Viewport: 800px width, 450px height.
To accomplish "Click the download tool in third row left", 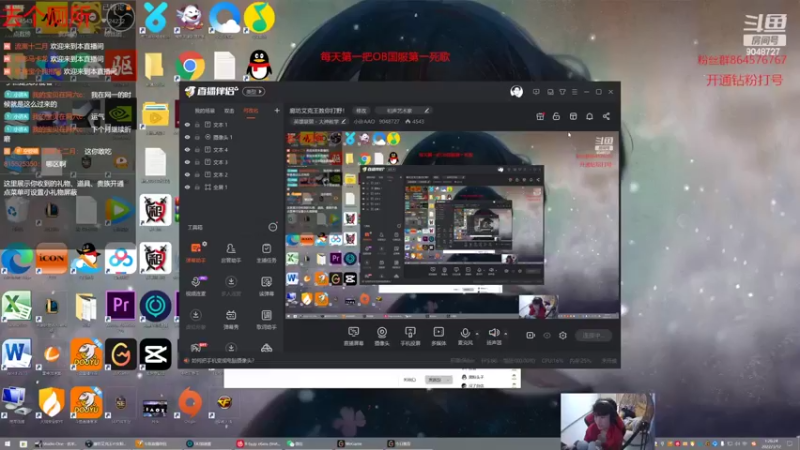I will click(196, 319).
